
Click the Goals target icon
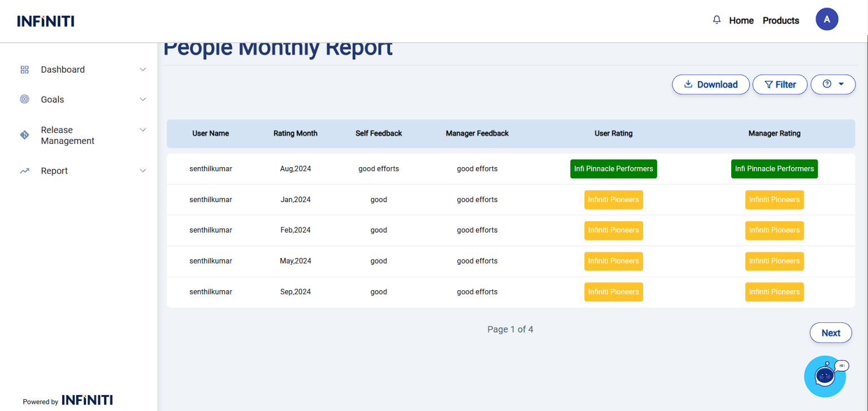point(24,99)
